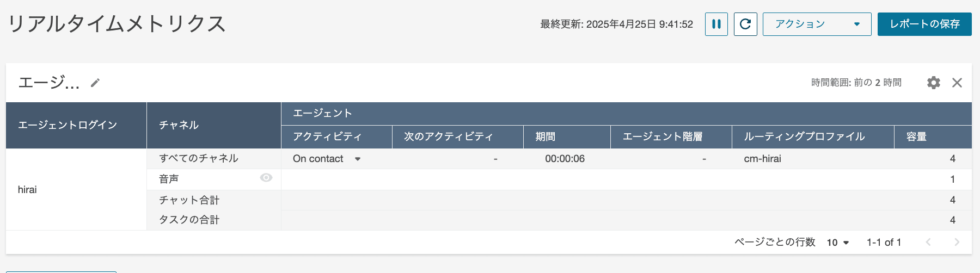Click the 時間範囲: 前の 2 時間 label

pyautogui.click(x=856, y=83)
